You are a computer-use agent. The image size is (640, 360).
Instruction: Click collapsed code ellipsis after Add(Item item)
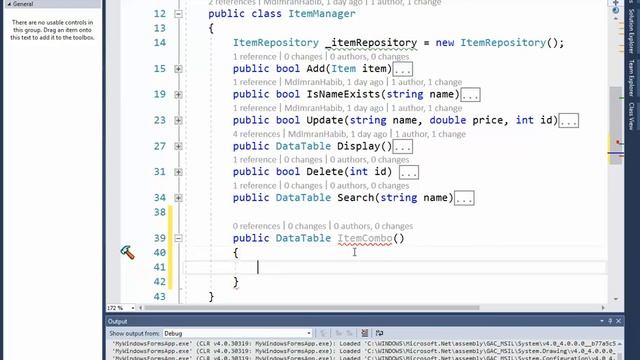point(402,69)
